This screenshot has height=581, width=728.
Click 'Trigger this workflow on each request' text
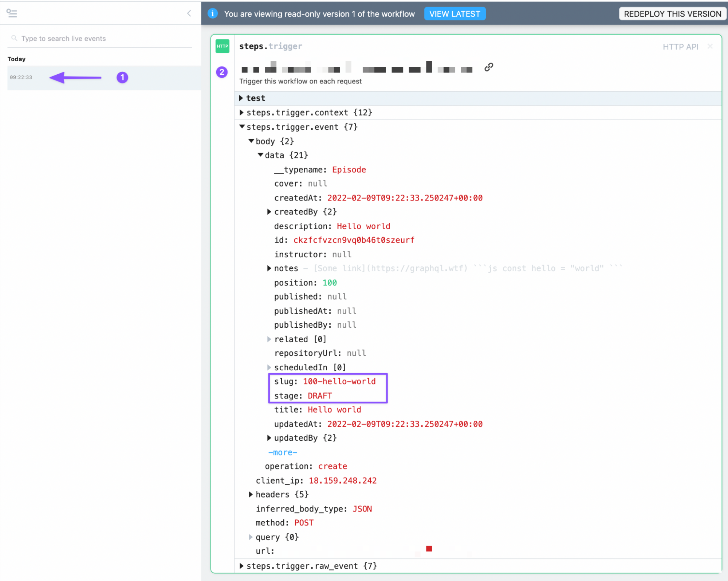[300, 81]
